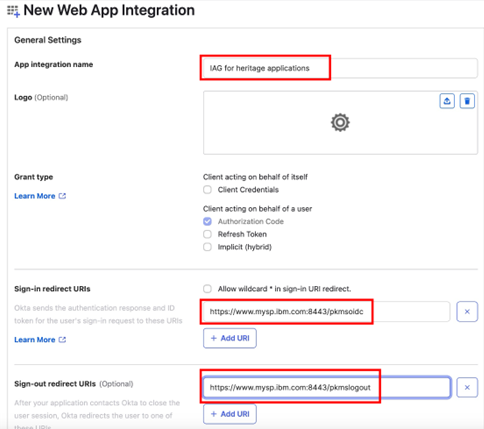The width and height of the screenshot is (484, 429).
Task: Click the delete logo trash icon
Action: [467, 101]
